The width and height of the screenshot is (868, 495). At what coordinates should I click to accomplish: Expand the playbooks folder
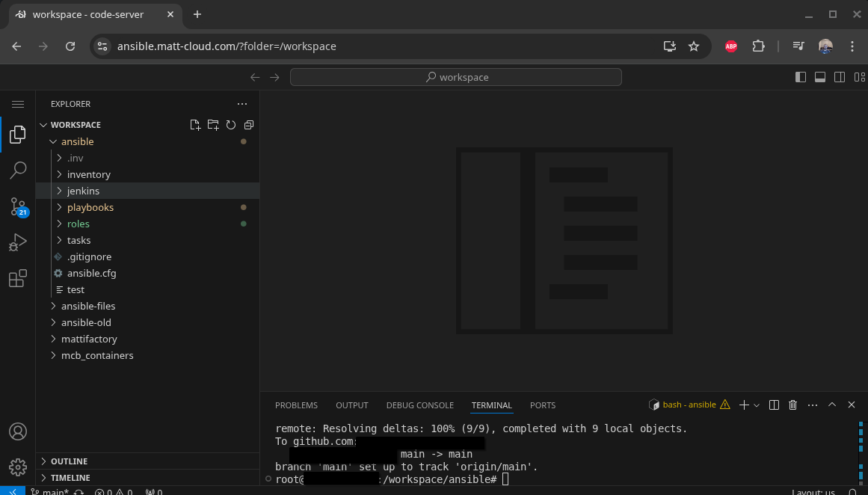point(90,207)
